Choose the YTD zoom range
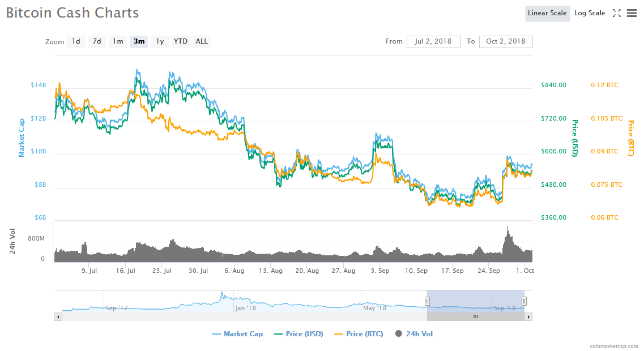This screenshot has height=351, width=644. pos(180,41)
